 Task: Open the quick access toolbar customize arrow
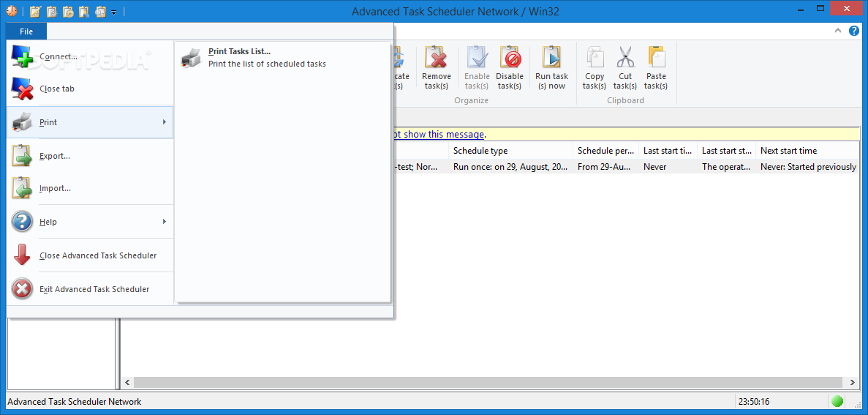tap(113, 12)
